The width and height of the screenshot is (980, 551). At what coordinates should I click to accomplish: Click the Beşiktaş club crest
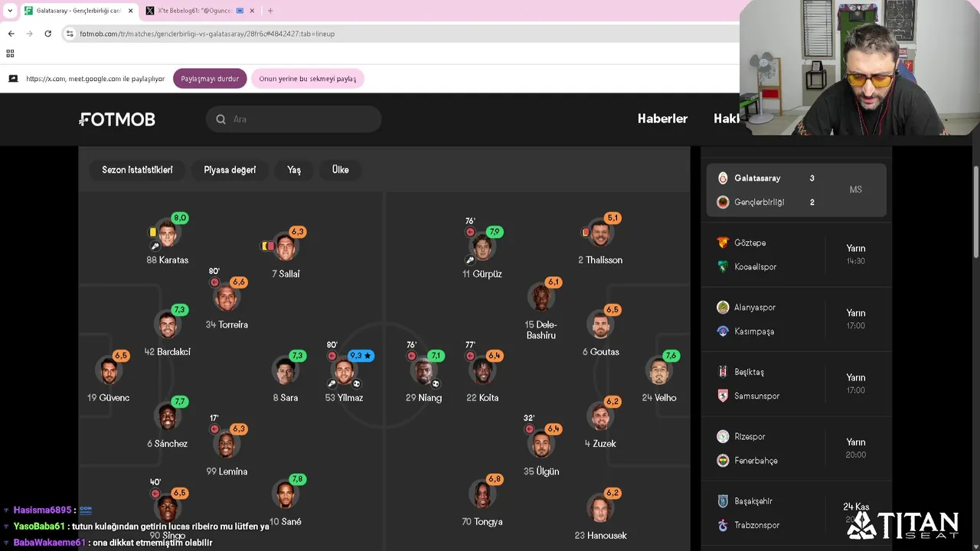click(723, 372)
